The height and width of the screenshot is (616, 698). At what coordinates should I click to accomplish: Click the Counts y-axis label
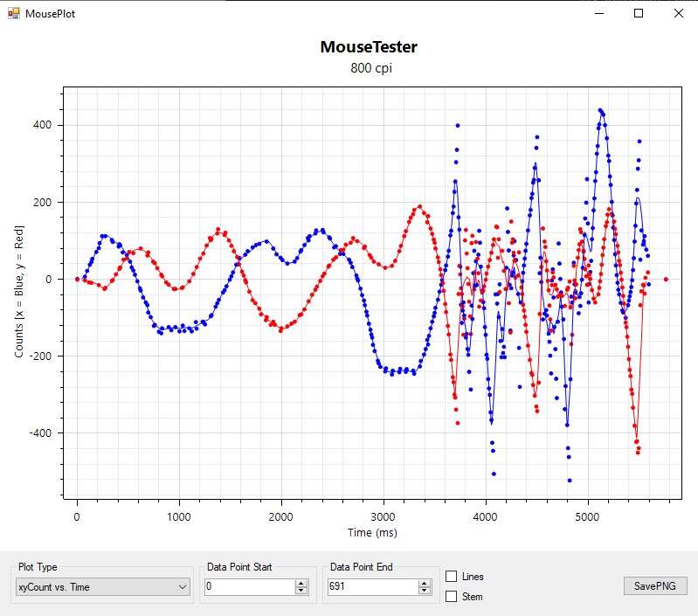coord(19,290)
